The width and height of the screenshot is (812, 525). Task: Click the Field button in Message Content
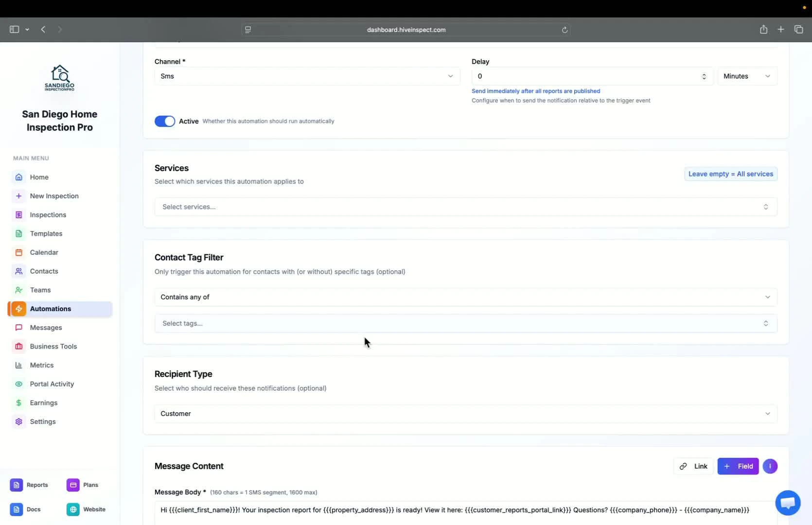[x=738, y=466]
